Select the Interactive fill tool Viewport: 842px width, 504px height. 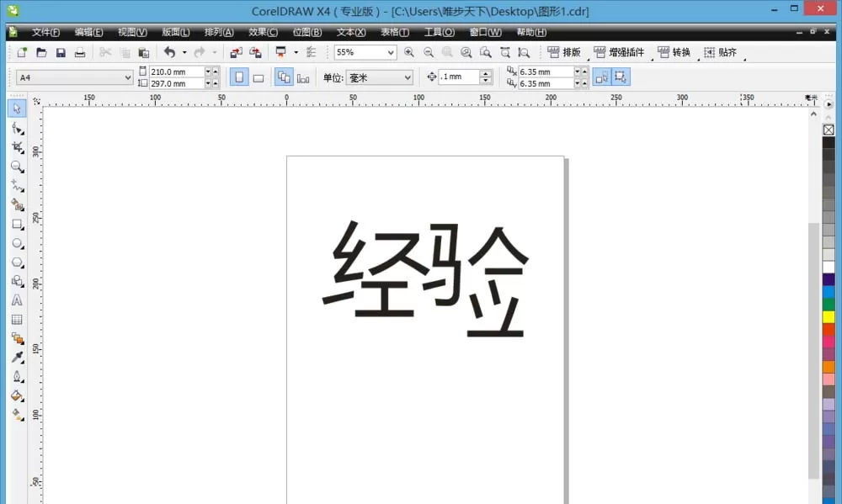[17, 415]
